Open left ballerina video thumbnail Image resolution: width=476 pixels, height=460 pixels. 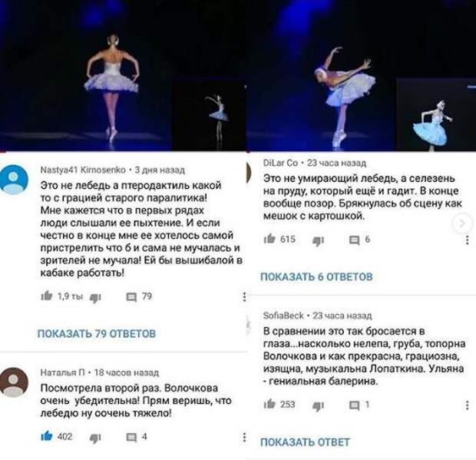click(123, 75)
